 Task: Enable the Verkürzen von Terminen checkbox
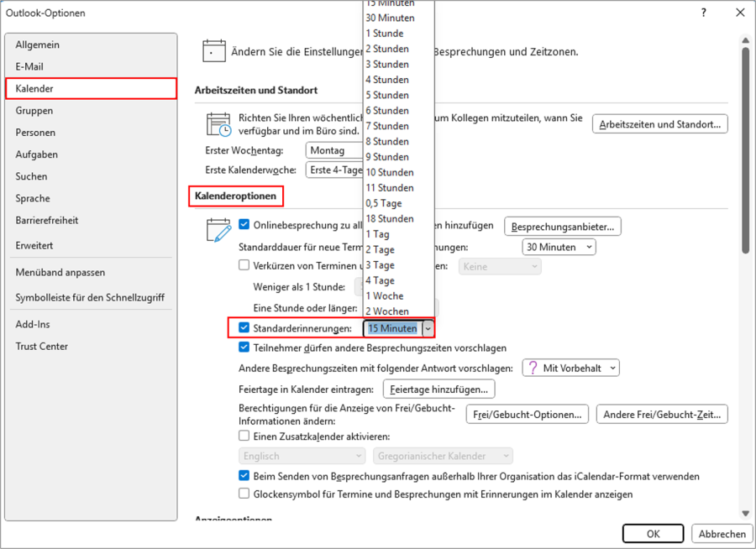(x=244, y=264)
